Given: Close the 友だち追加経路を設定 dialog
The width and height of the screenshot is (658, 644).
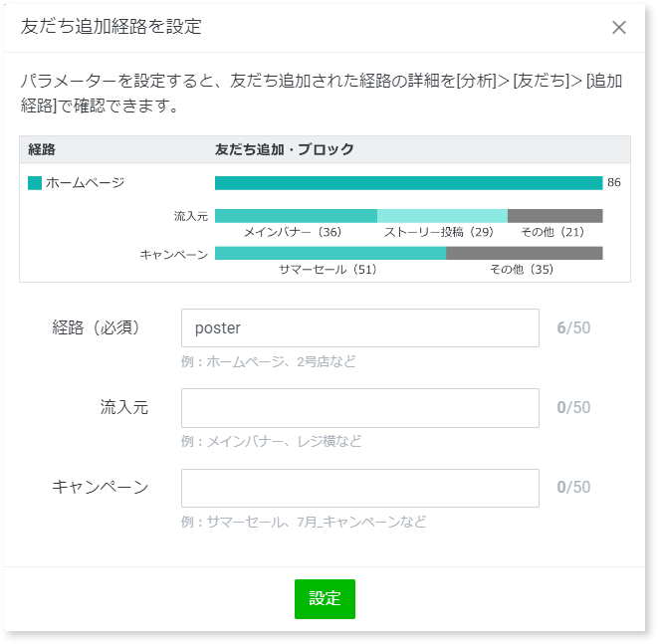Looking at the screenshot, I should click(x=619, y=27).
